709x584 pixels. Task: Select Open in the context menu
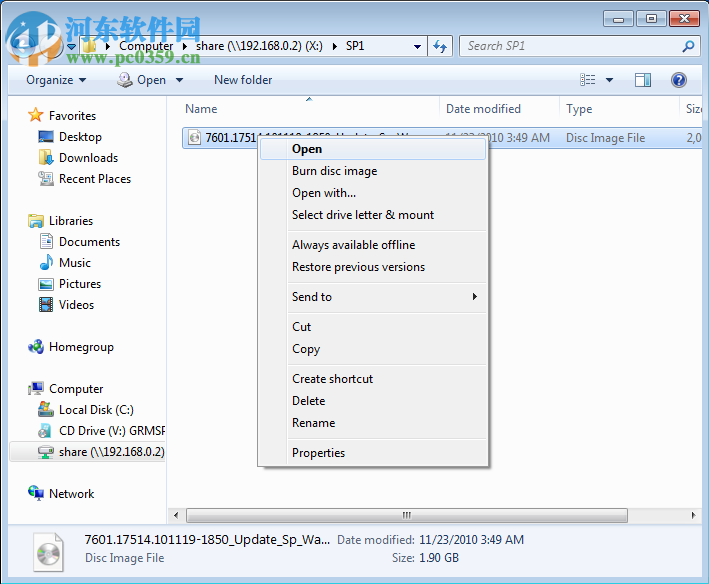tap(373, 149)
